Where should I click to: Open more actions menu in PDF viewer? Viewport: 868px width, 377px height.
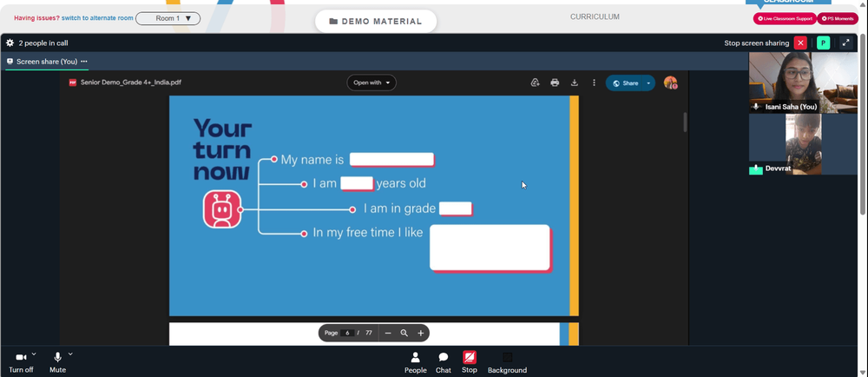pyautogui.click(x=594, y=83)
